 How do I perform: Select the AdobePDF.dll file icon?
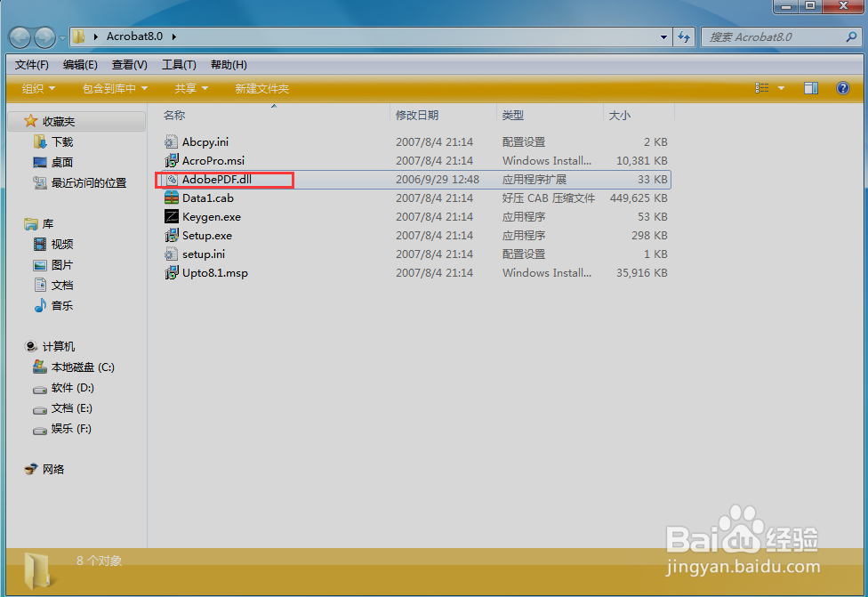[172, 180]
